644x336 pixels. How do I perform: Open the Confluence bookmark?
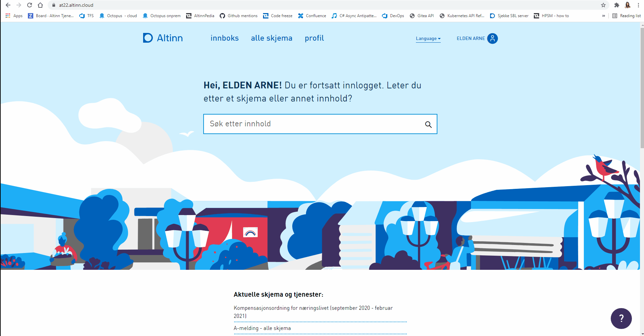click(312, 16)
